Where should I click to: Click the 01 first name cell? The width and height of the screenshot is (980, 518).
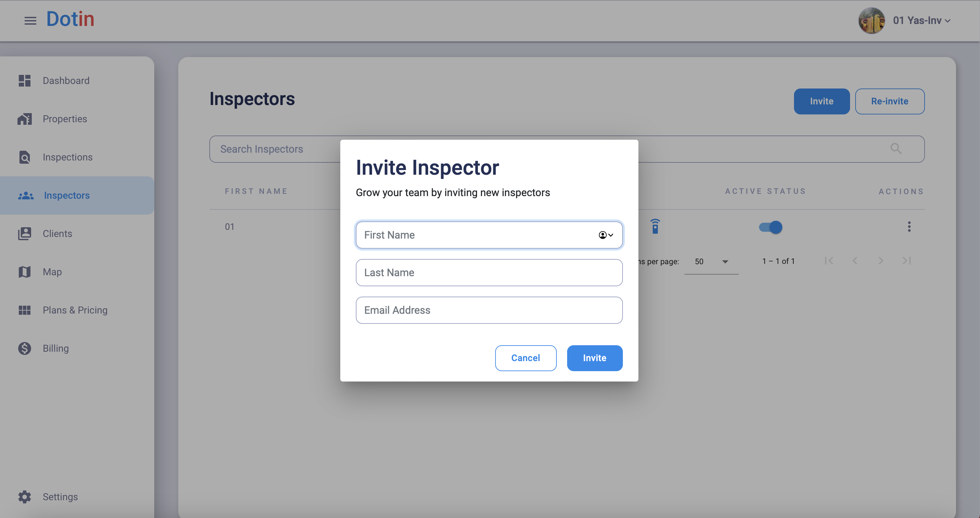[x=229, y=227]
